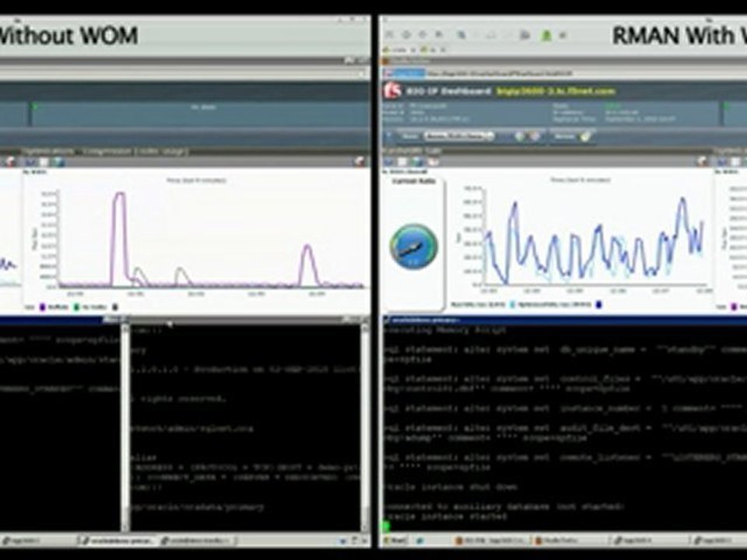
Task: Click the red round icon at the left chart panel toolbar's right end
Action: [x=360, y=163]
